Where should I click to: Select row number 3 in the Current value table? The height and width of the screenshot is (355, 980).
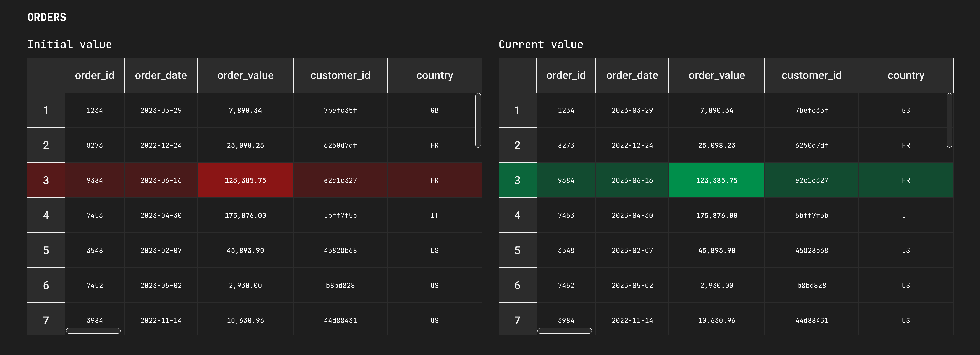click(x=517, y=180)
